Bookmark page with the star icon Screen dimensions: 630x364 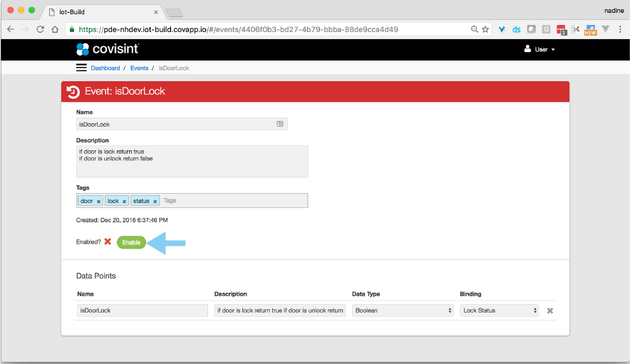485,29
